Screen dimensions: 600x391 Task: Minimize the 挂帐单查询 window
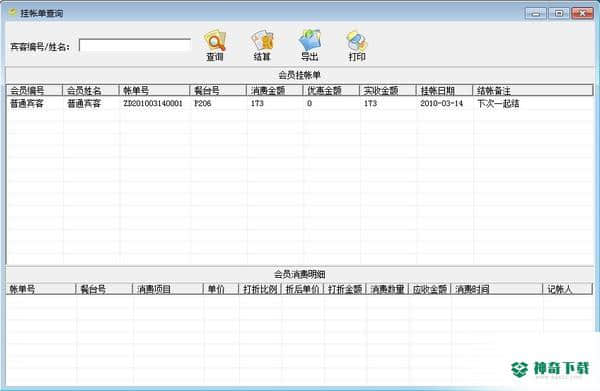coord(535,13)
